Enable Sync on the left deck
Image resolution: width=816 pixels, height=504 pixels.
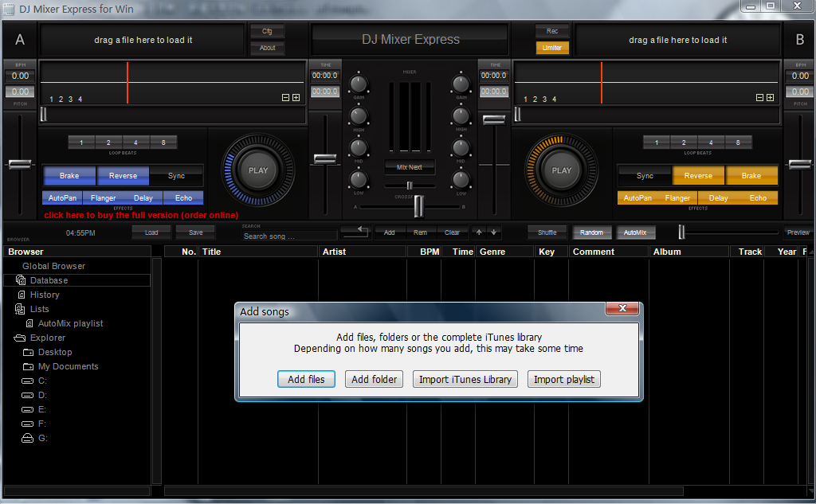[176, 176]
